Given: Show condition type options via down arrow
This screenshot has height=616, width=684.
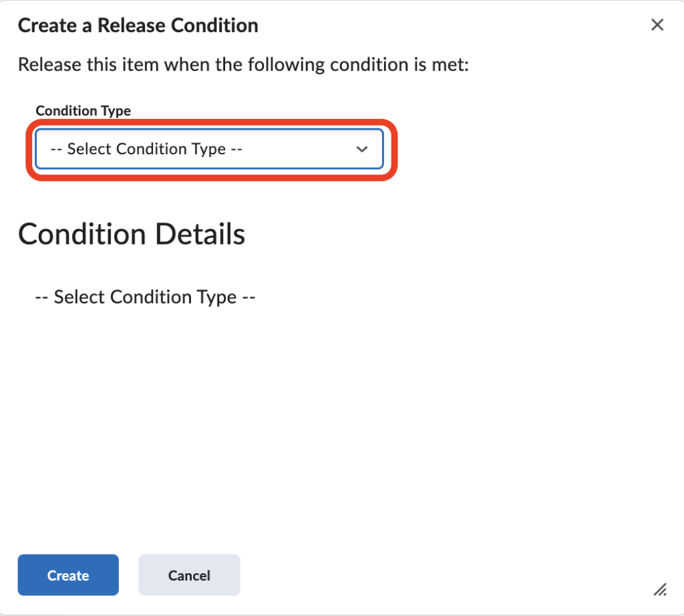Looking at the screenshot, I should tap(362, 149).
